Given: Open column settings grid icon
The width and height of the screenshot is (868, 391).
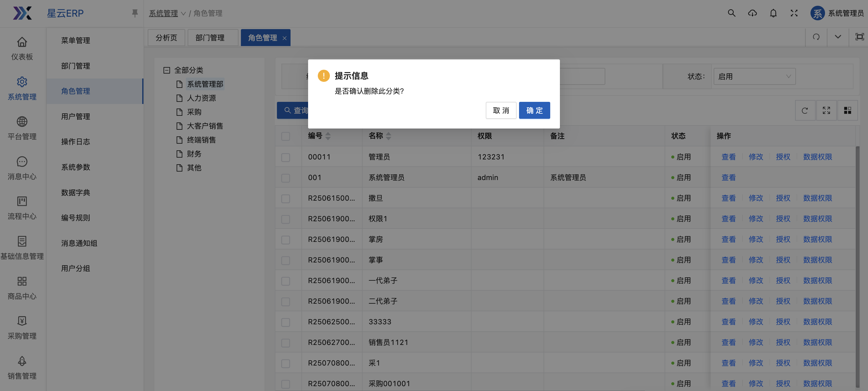Looking at the screenshot, I should [x=847, y=110].
